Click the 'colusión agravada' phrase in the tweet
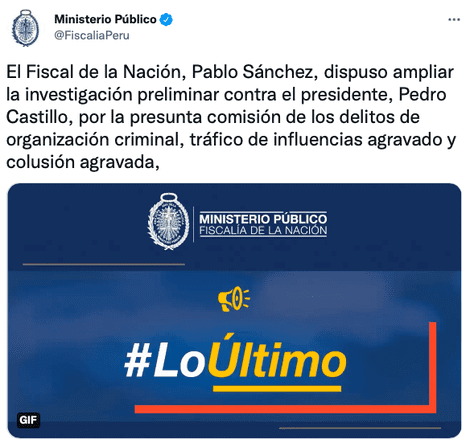Viewport: 470px width, 447px height. (x=80, y=162)
